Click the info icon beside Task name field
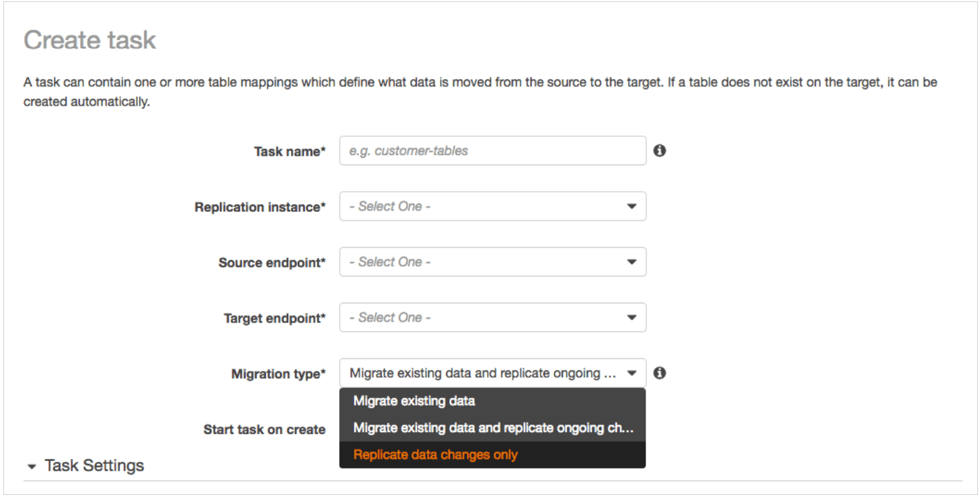 660,150
